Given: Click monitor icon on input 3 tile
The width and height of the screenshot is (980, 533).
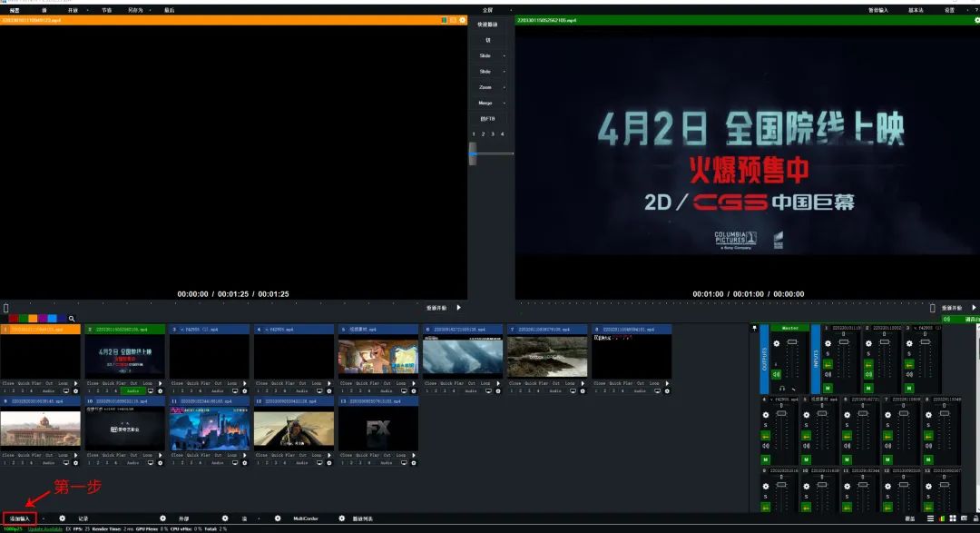Looking at the screenshot, I should (x=235, y=391).
